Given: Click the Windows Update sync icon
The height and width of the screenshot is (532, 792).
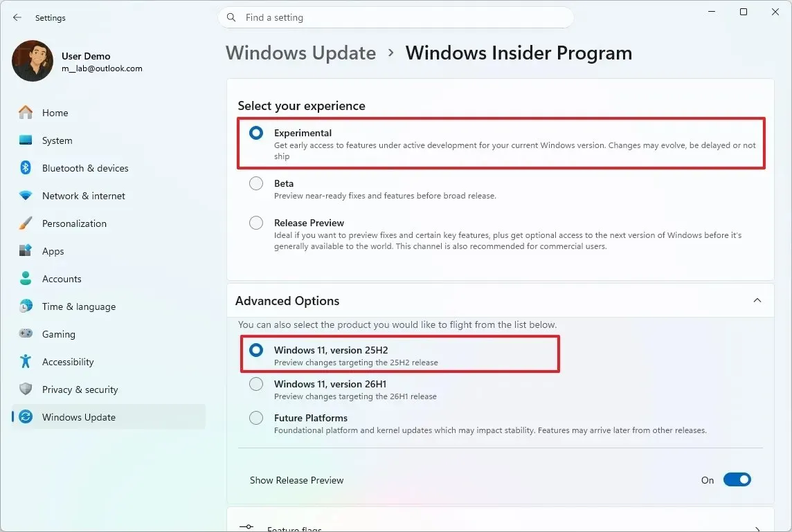Looking at the screenshot, I should pyautogui.click(x=25, y=416).
